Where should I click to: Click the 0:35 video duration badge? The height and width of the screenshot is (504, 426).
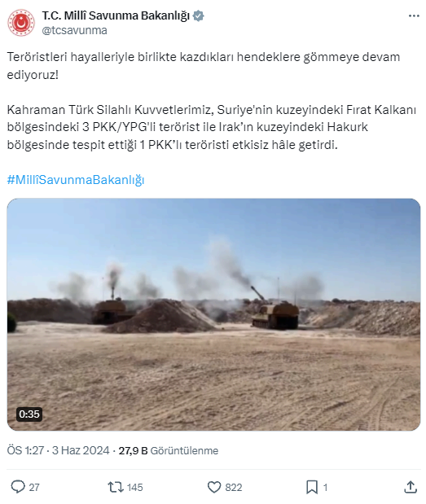(29, 414)
